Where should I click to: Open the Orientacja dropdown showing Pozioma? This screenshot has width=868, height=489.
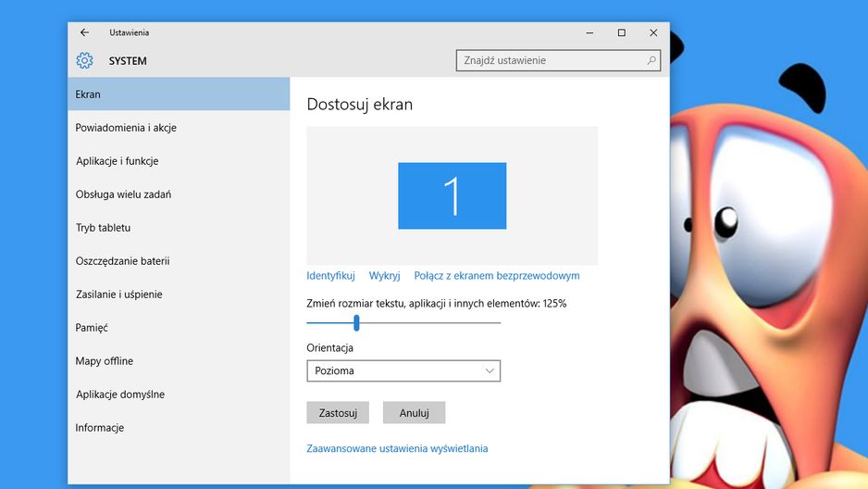403,371
